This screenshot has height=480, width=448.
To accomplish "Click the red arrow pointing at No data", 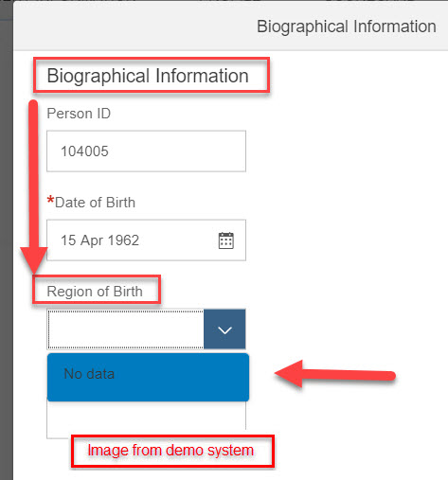I will [x=334, y=374].
